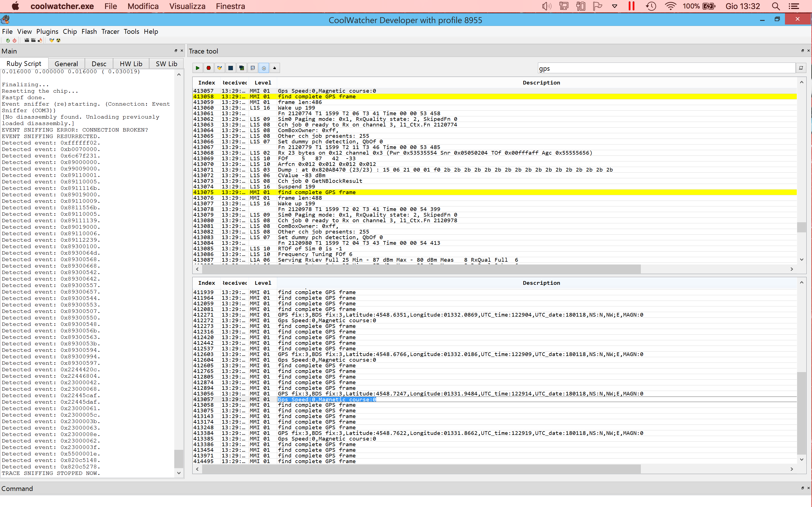Click the radioactive icon on the main toolbar
The image size is (812, 507).
(x=58, y=40)
